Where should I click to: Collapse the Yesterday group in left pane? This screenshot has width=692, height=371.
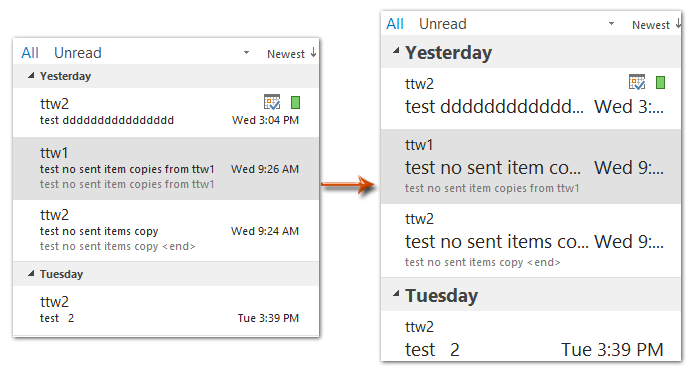tap(31, 76)
